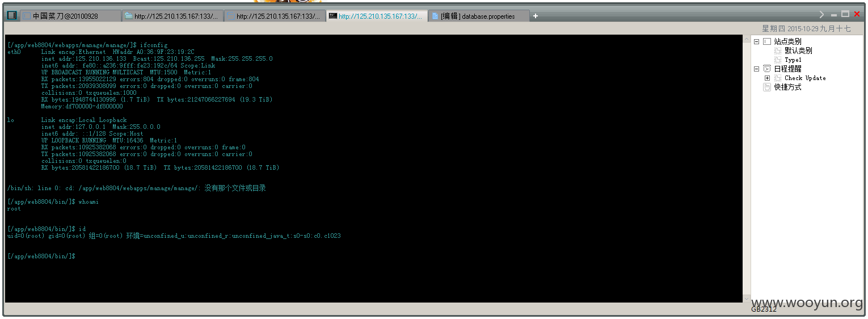This screenshot has width=868, height=319.
Task: Click the folder icon on the file manager tab
Action: [x=129, y=16]
